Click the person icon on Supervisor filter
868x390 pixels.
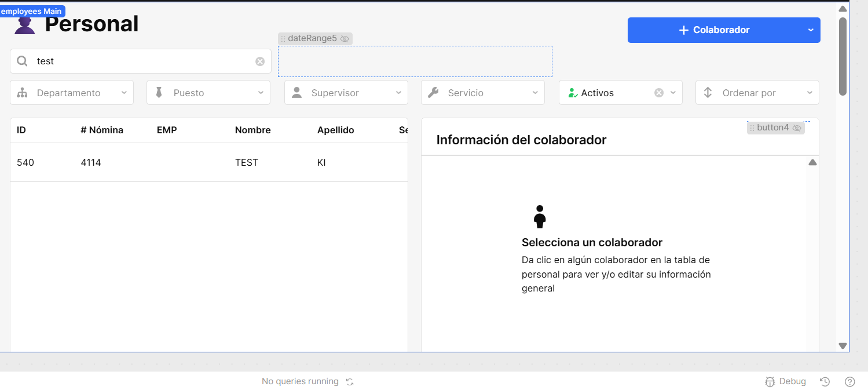coord(297,92)
